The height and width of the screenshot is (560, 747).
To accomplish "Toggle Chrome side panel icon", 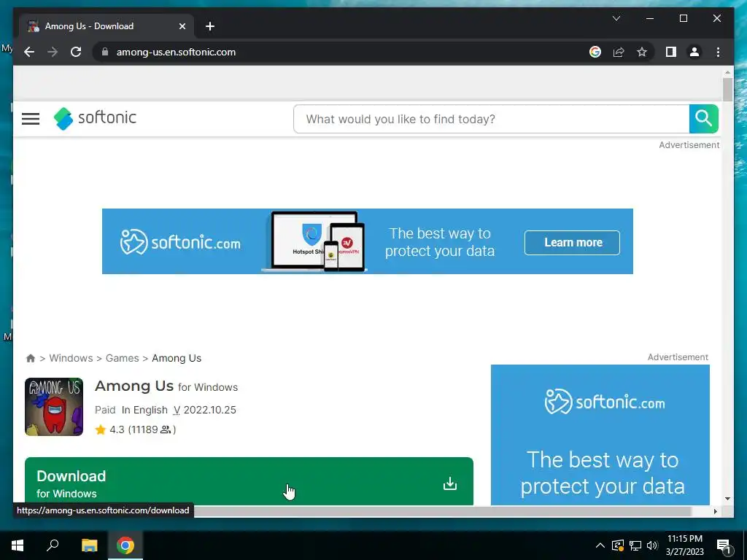I will click(x=671, y=52).
